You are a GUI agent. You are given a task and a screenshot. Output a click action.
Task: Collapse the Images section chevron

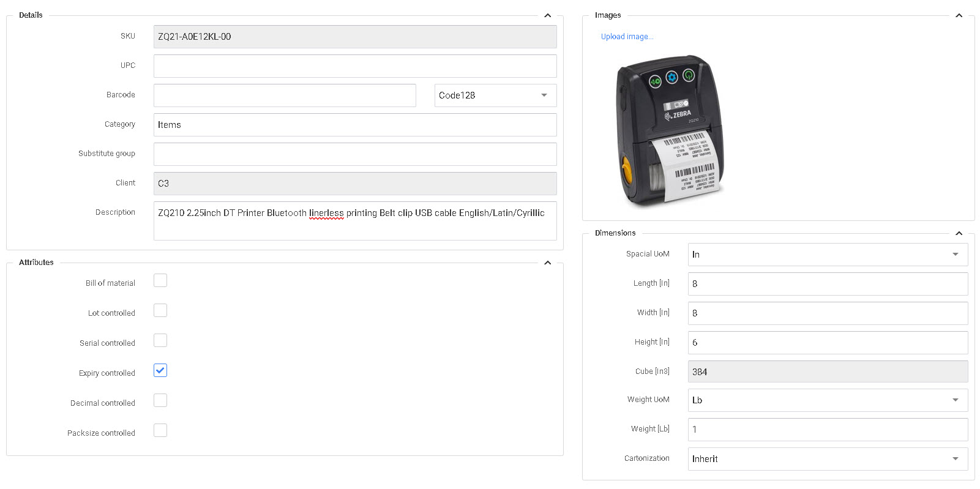[959, 15]
